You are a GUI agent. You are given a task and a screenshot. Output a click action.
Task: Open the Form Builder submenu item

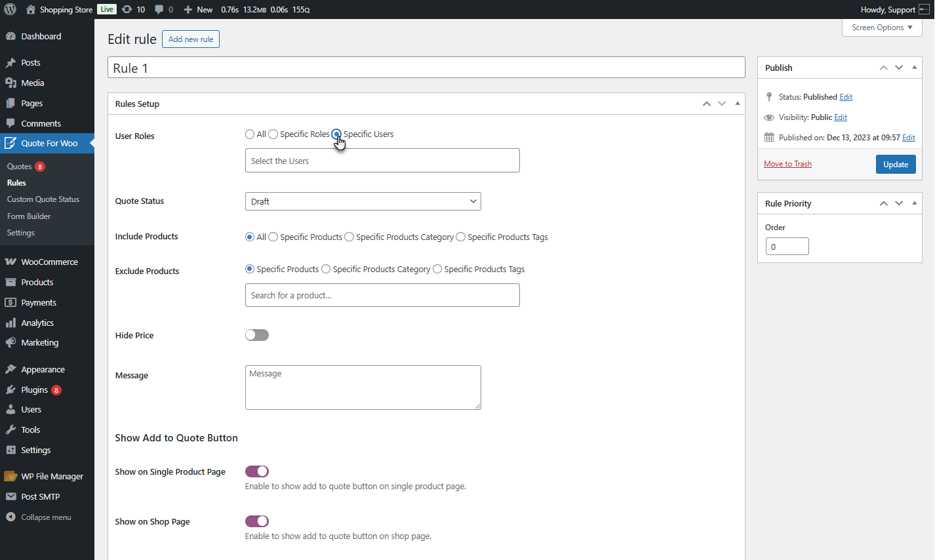coord(29,216)
